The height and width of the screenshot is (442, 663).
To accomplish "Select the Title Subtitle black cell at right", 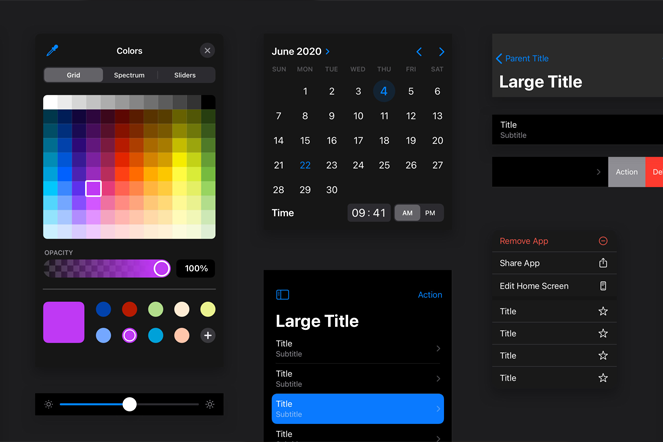I will click(x=578, y=129).
